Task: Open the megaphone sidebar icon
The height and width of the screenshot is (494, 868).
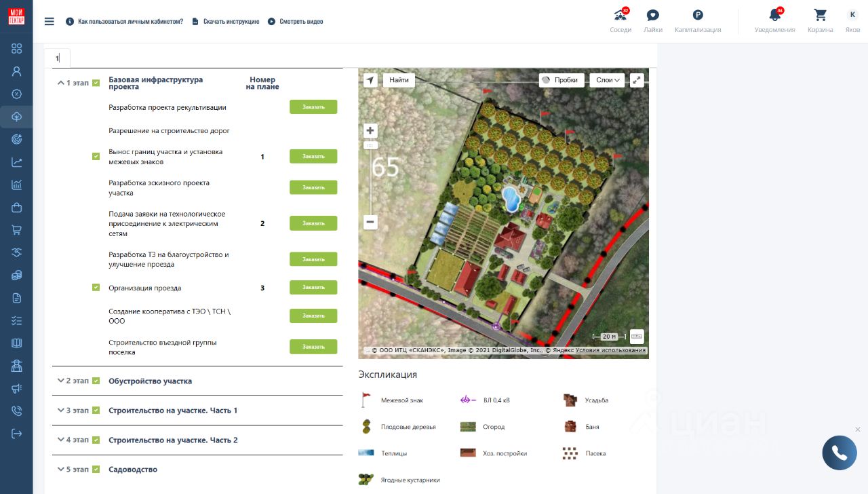Action: (17, 389)
